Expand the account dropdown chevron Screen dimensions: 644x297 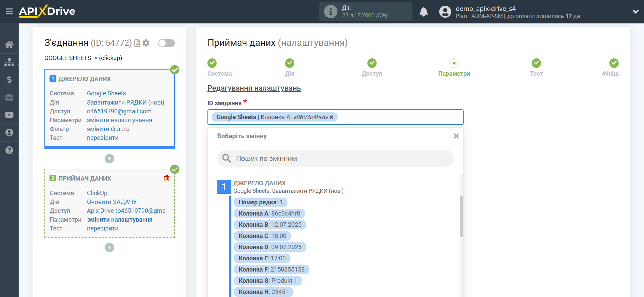point(636,12)
